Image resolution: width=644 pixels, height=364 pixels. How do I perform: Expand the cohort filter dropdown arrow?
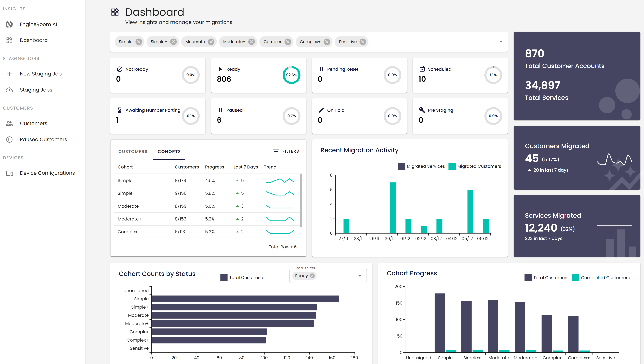[x=500, y=42]
